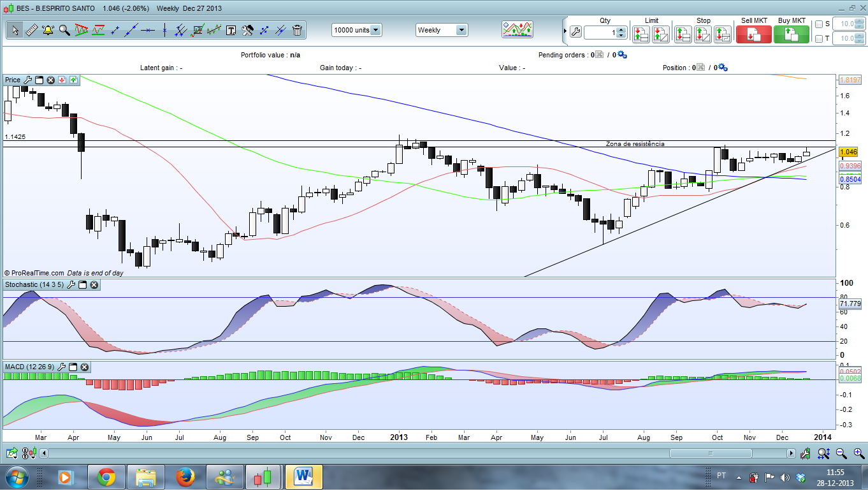Open the alert bell tool
Screen dimensions: 868x491
pos(48,30)
